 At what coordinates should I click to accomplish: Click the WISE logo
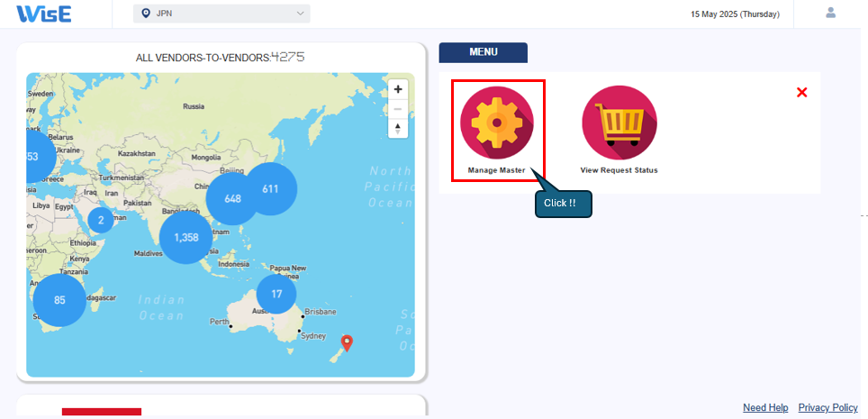[x=44, y=14]
